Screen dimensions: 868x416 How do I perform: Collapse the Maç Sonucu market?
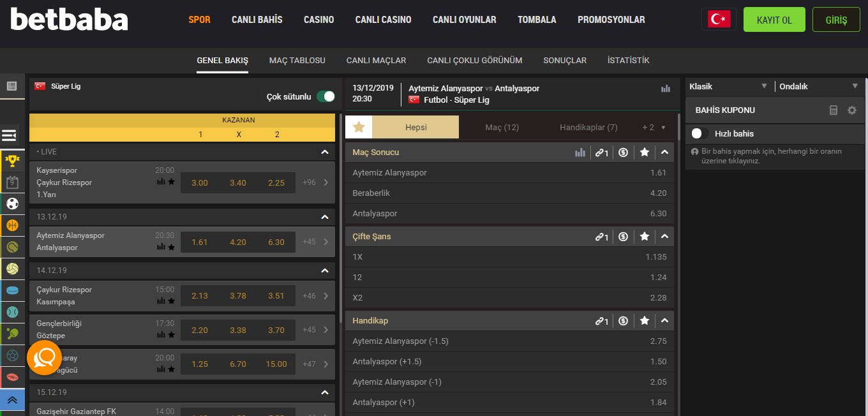pos(664,152)
